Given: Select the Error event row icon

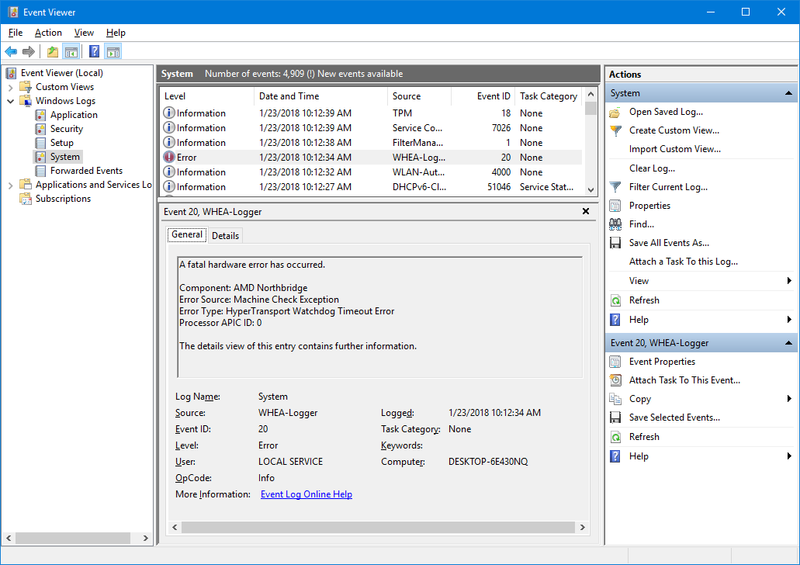Looking at the screenshot, I should pos(168,157).
